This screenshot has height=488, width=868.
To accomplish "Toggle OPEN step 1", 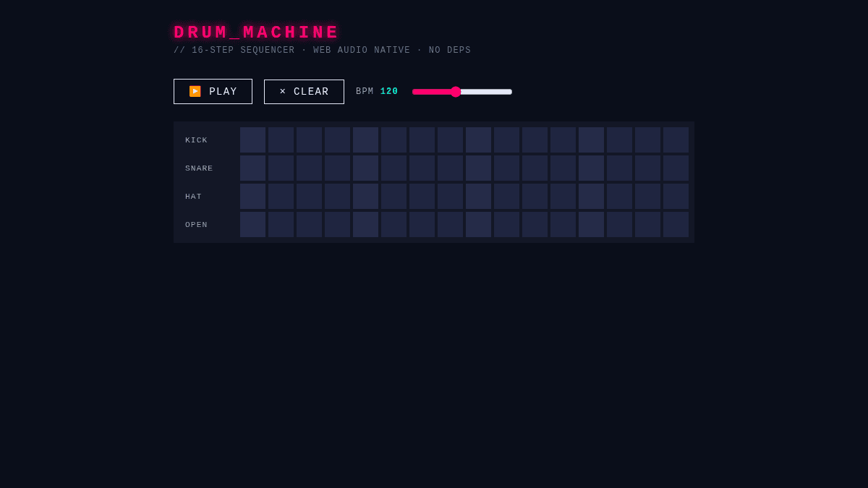I will tap(252, 224).
